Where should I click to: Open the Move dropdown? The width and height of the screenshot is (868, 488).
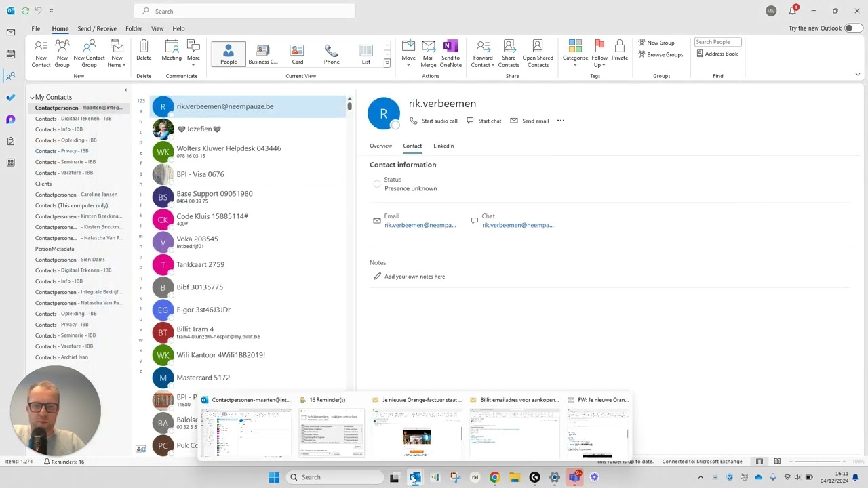pyautogui.click(x=408, y=54)
